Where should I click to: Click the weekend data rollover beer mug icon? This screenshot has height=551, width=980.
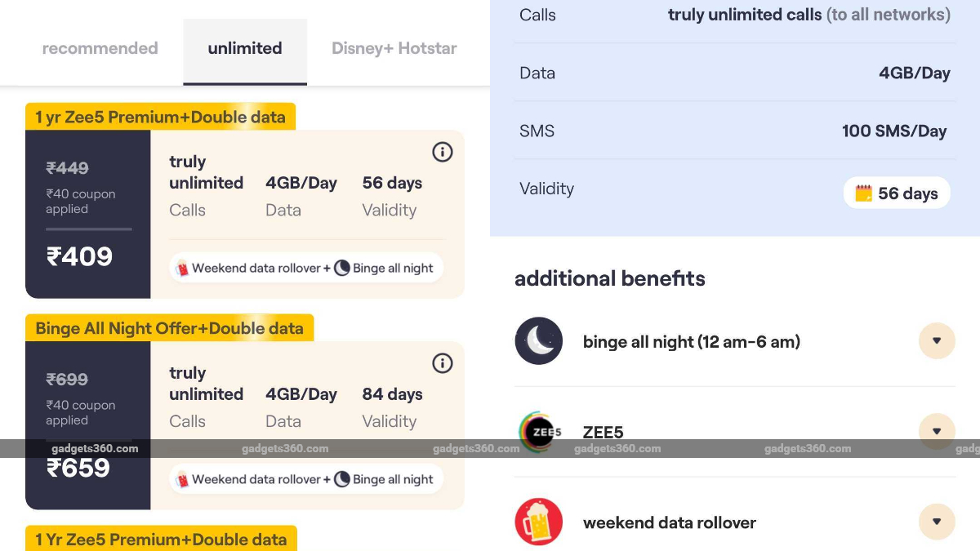coord(538,521)
